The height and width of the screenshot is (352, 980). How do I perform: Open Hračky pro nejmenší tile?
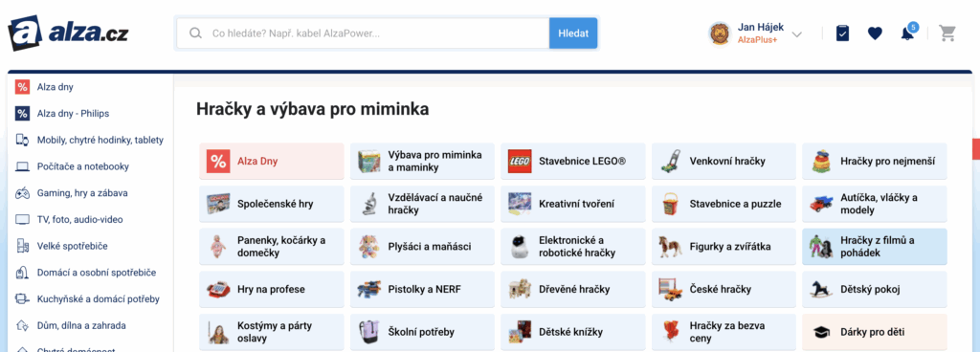[875, 161]
